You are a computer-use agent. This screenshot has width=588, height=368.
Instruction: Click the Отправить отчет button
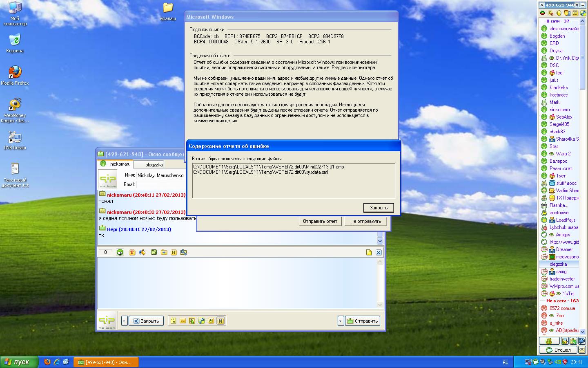click(x=320, y=221)
